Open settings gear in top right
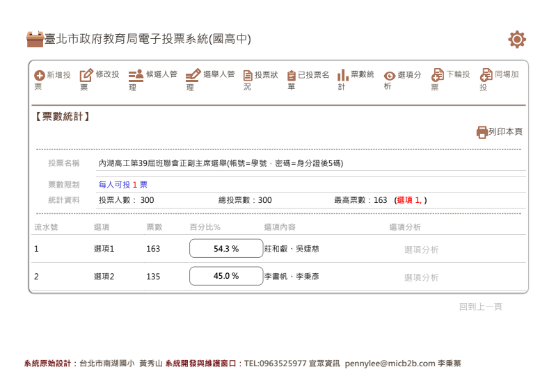 pyautogui.click(x=517, y=40)
